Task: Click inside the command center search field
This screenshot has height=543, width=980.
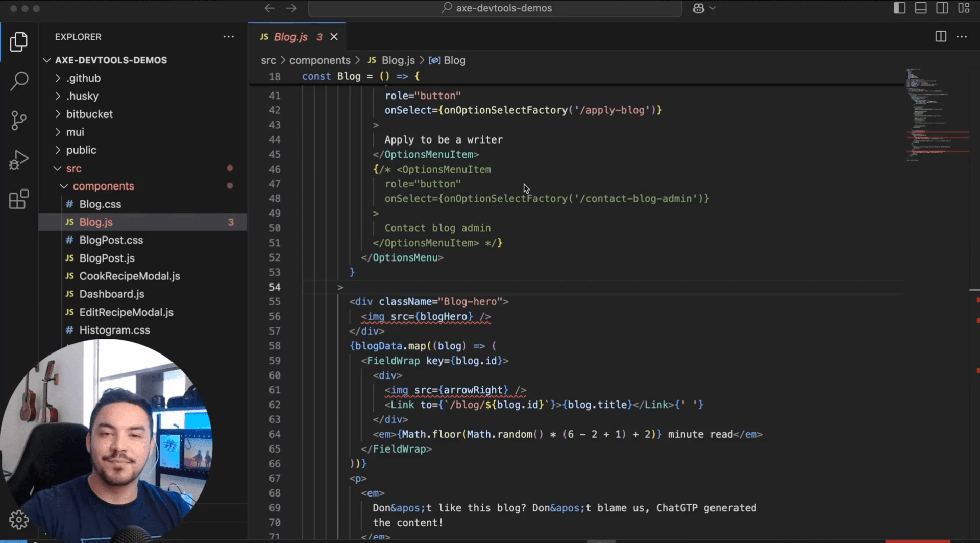Action: coord(495,8)
